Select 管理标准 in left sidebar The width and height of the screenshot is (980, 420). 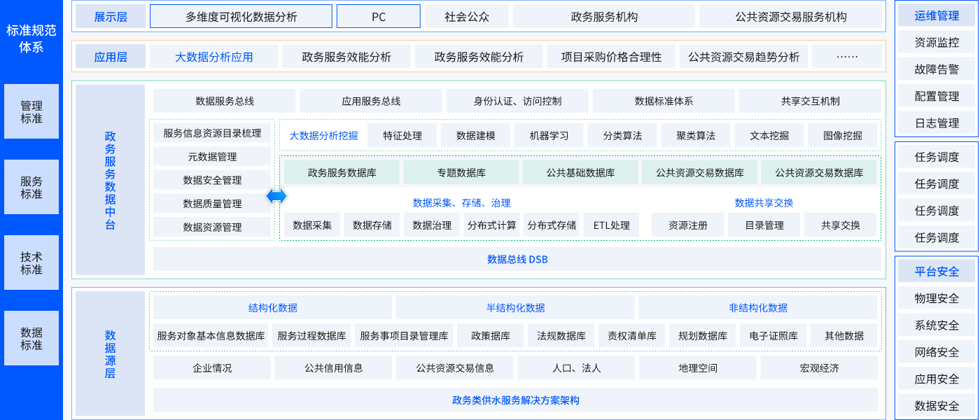[x=31, y=112]
